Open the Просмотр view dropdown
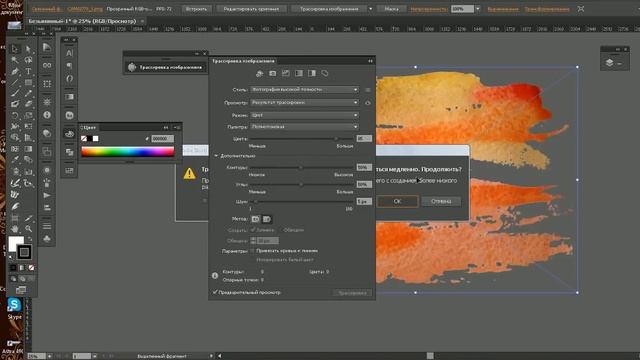The height and width of the screenshot is (360, 640). coord(304,102)
